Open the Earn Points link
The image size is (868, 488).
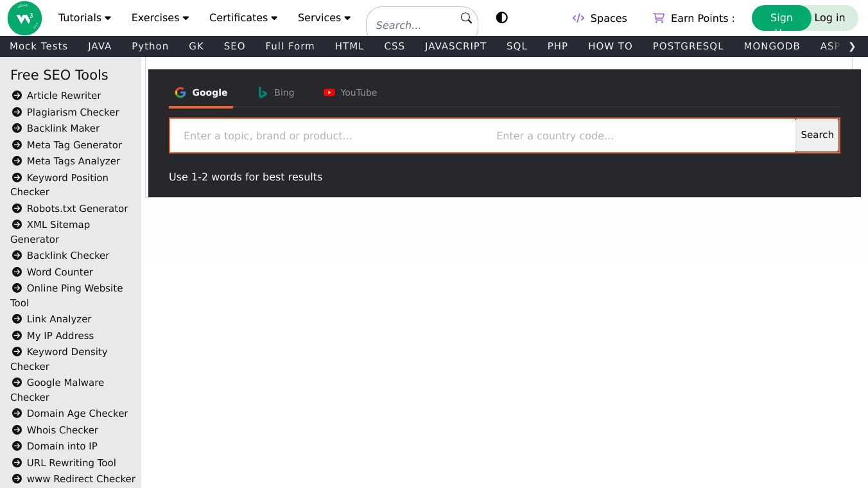click(x=694, y=18)
